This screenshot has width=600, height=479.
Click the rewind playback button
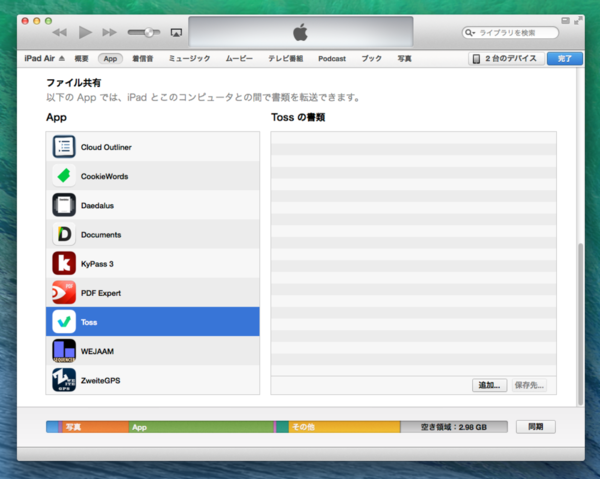tap(60, 33)
